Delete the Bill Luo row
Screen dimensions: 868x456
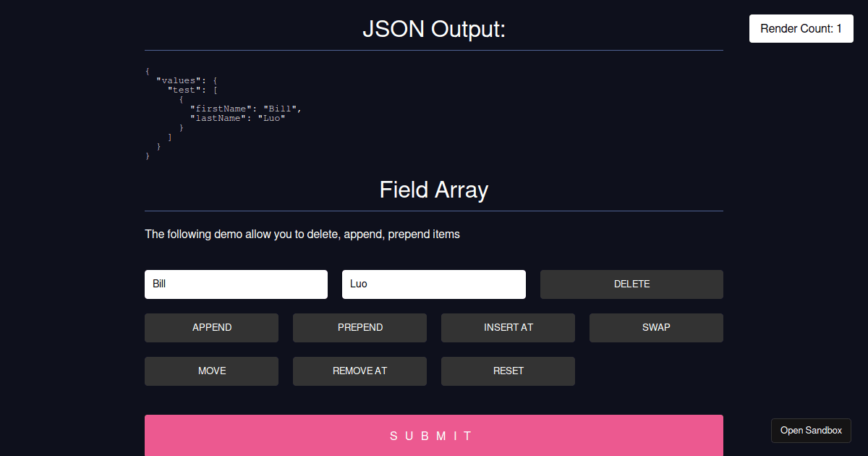pyautogui.click(x=631, y=284)
